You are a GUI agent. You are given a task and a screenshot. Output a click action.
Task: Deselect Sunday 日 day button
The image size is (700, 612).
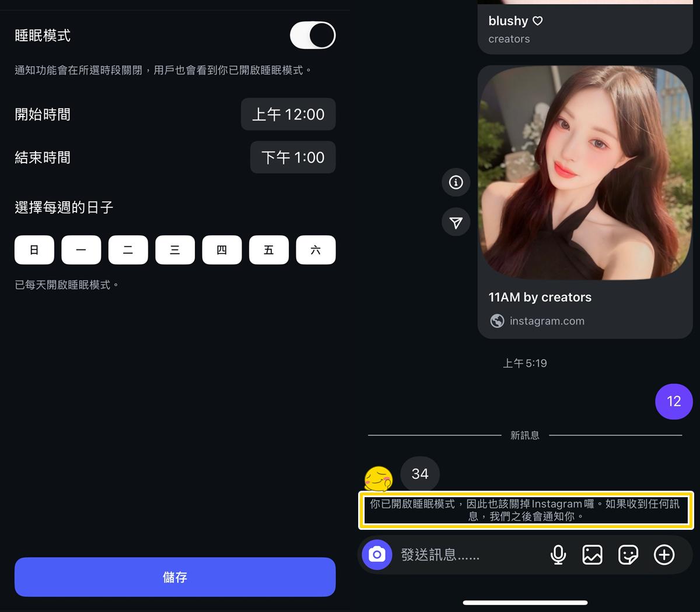click(34, 250)
